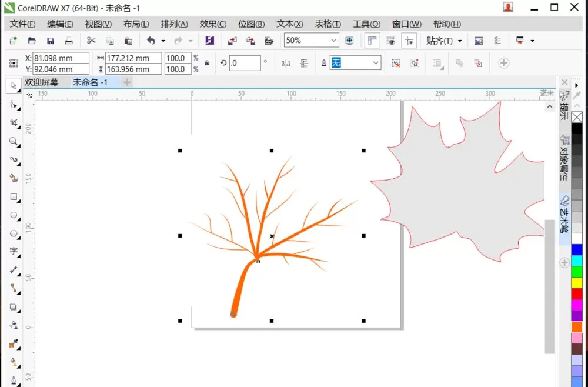Open the 效果 menu

tap(213, 24)
